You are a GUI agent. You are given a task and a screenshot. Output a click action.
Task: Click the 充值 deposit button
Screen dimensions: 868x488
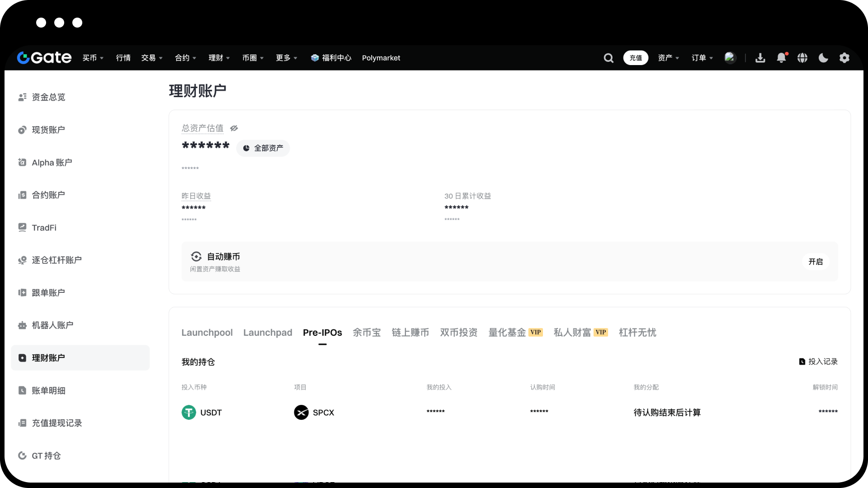pos(636,58)
